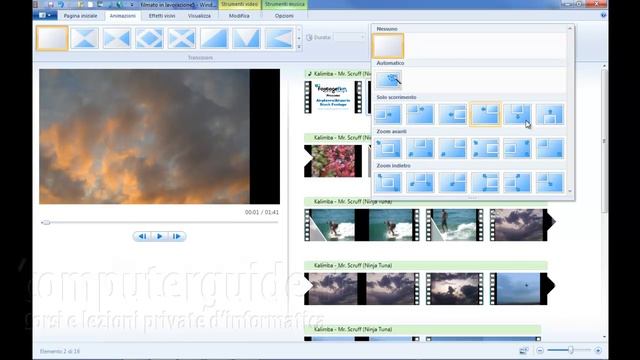This screenshot has width=640, height=360.
Task: Apply the fourth Zoom avanti effect
Action: click(x=485, y=148)
